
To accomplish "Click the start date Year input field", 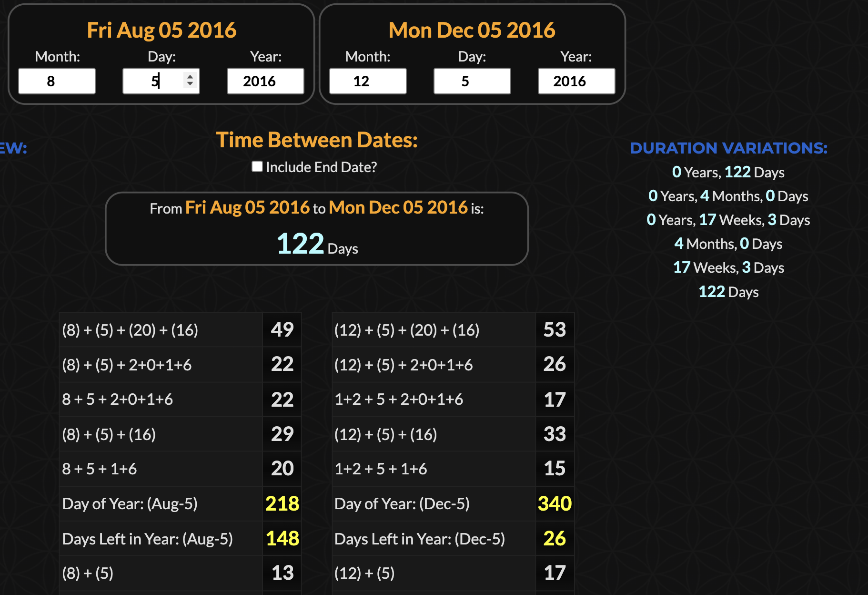I will [265, 81].
